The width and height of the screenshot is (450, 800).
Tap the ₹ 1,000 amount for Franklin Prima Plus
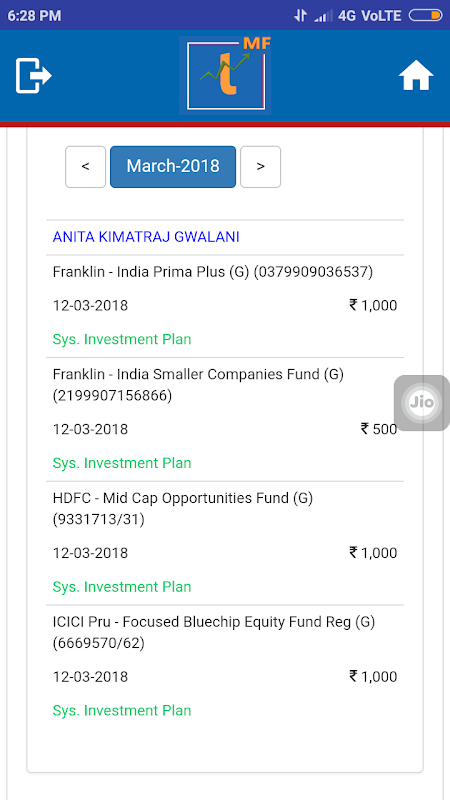pos(373,306)
